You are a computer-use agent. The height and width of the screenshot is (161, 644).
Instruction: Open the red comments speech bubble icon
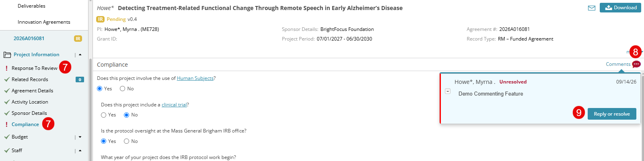(x=636, y=64)
